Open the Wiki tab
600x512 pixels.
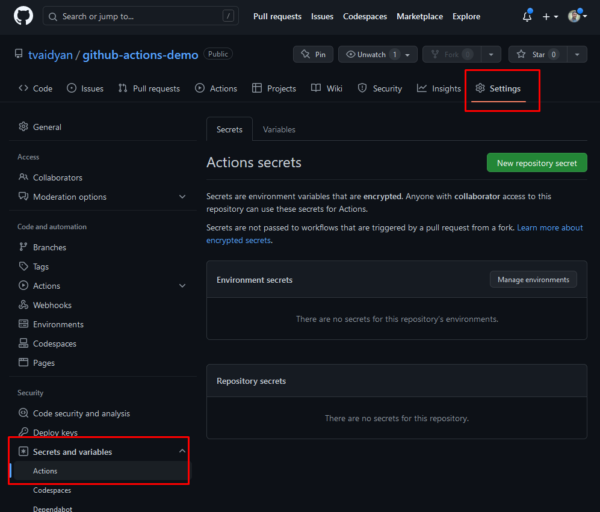pyautogui.click(x=326, y=88)
